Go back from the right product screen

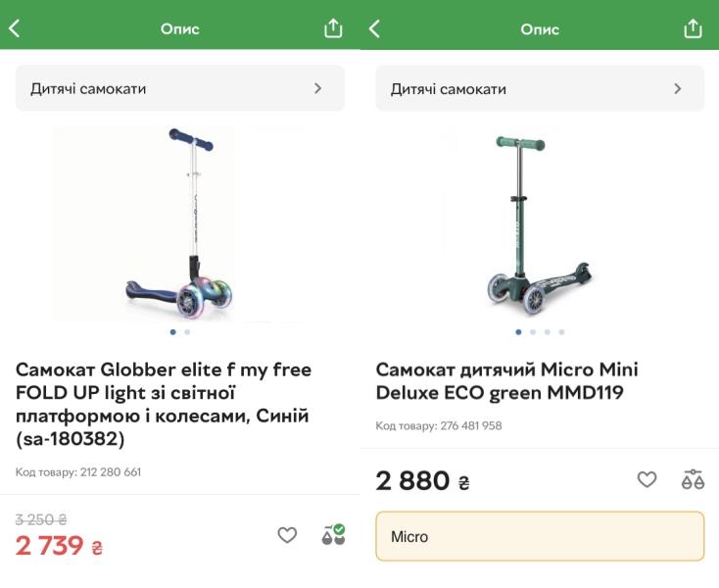(x=374, y=28)
